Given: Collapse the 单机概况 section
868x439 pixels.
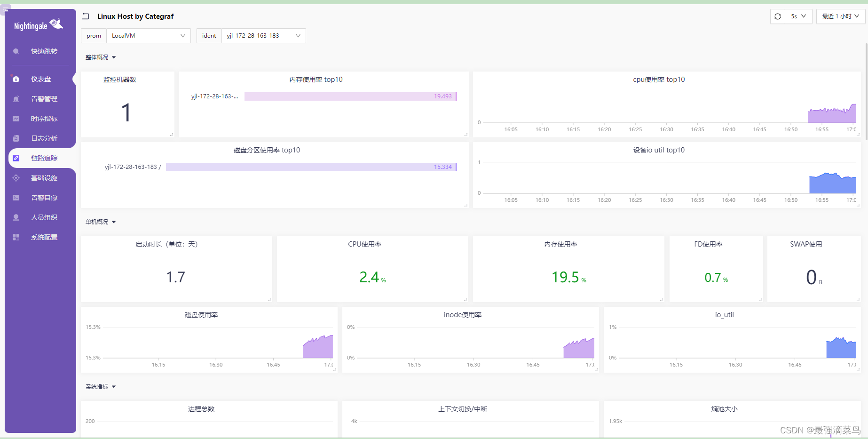Looking at the screenshot, I should tap(100, 222).
